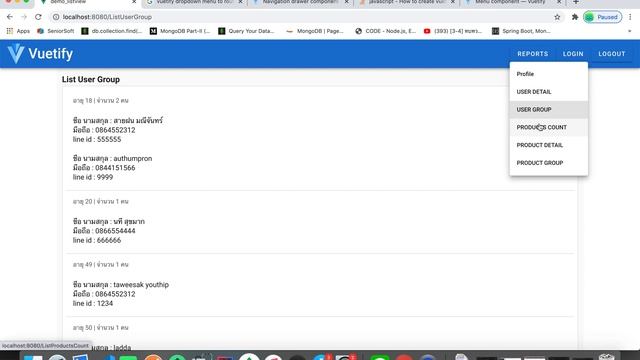This screenshot has height=360, width=640.
Task: Click the phone number 0866554444
Action: point(115,231)
